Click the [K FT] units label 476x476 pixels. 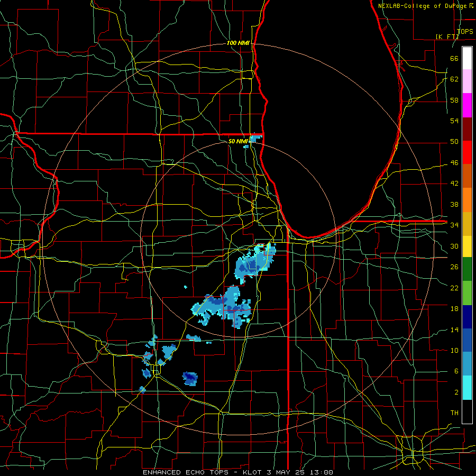pos(447,36)
